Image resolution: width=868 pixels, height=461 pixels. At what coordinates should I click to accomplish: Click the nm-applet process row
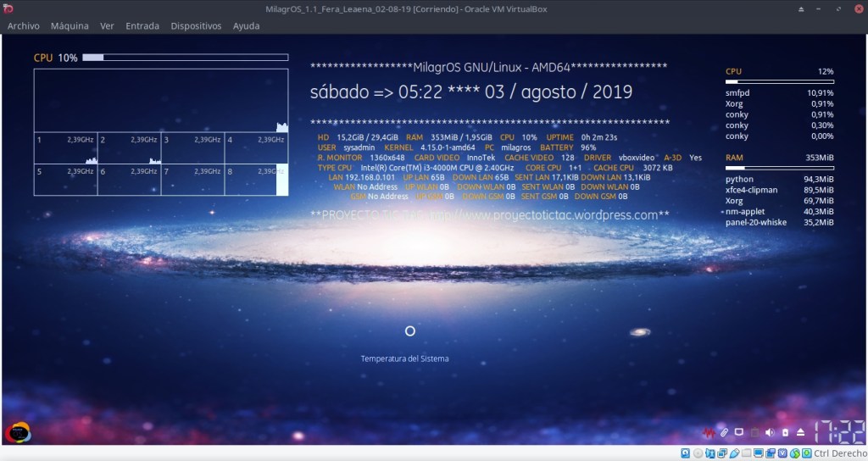pyautogui.click(x=780, y=211)
